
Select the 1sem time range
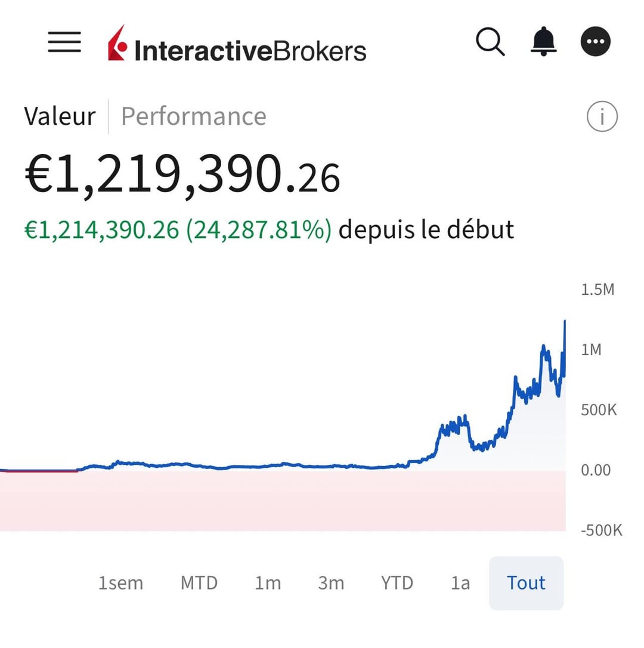pyautogui.click(x=120, y=583)
